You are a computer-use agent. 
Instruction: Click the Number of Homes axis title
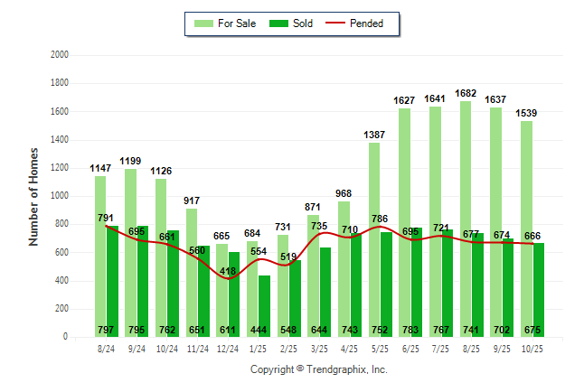coord(33,196)
